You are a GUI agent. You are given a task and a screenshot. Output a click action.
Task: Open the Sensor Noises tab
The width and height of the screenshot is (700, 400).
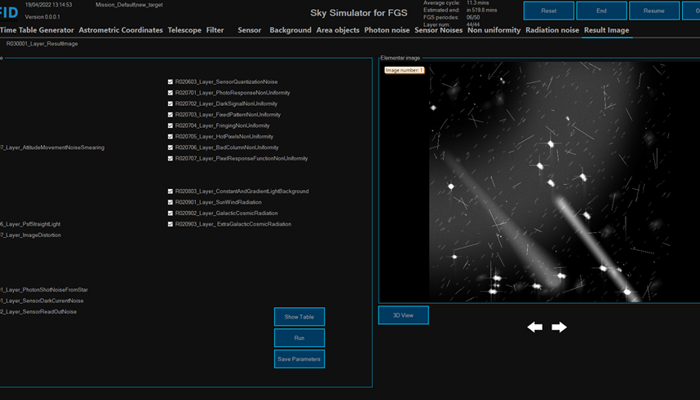[440, 30]
